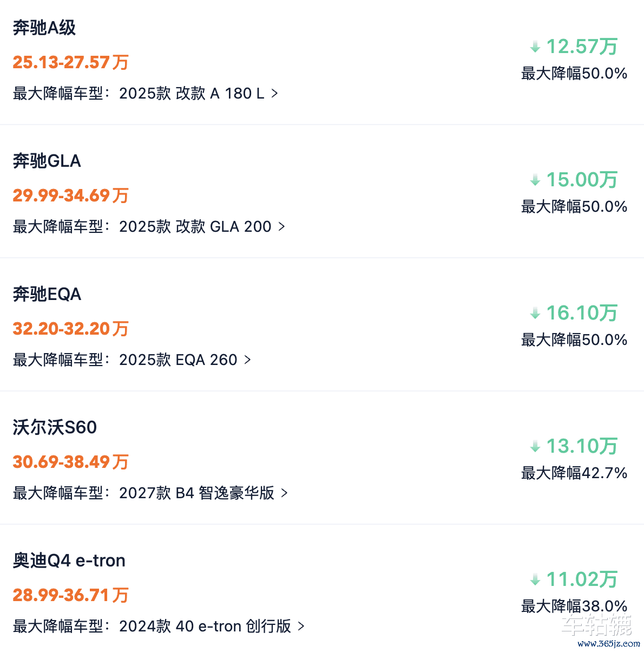
Task: Click green down arrow beside 12.57万
Action: pyautogui.click(x=535, y=47)
